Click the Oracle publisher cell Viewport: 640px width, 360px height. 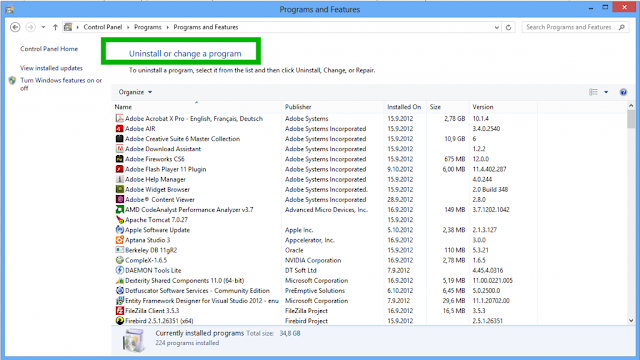pyautogui.click(x=294, y=250)
